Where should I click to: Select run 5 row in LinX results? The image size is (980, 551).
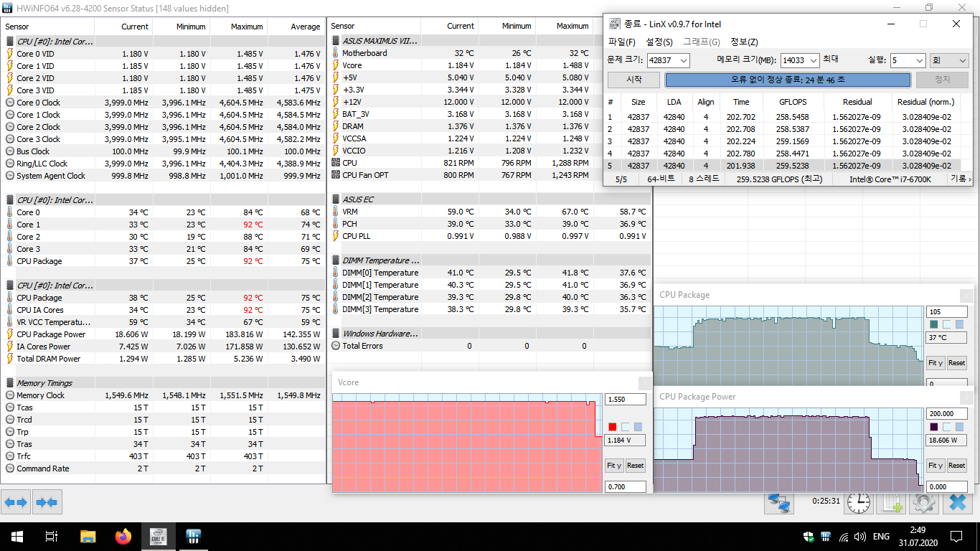pos(783,166)
